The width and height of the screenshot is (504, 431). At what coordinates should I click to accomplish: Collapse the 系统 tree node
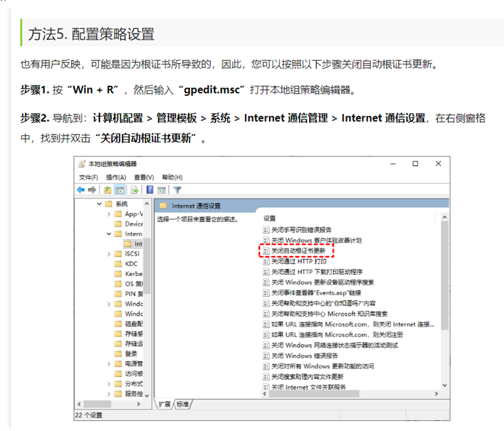pyautogui.click(x=99, y=204)
